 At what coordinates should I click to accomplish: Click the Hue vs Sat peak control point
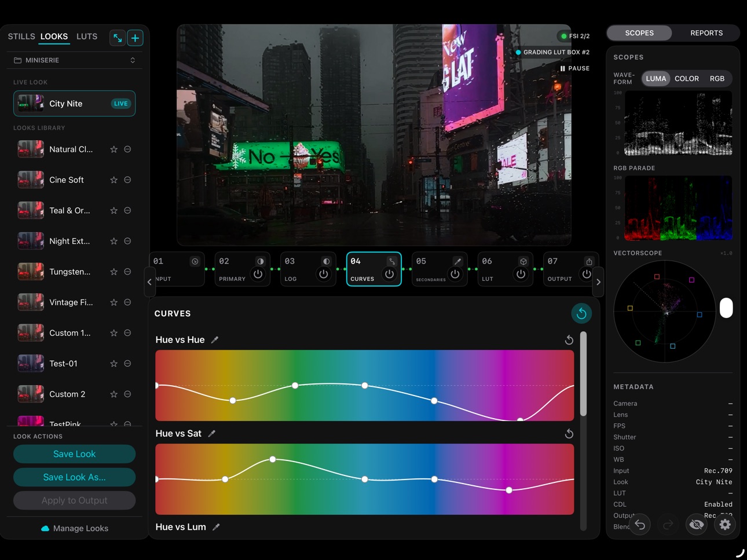[x=273, y=459]
